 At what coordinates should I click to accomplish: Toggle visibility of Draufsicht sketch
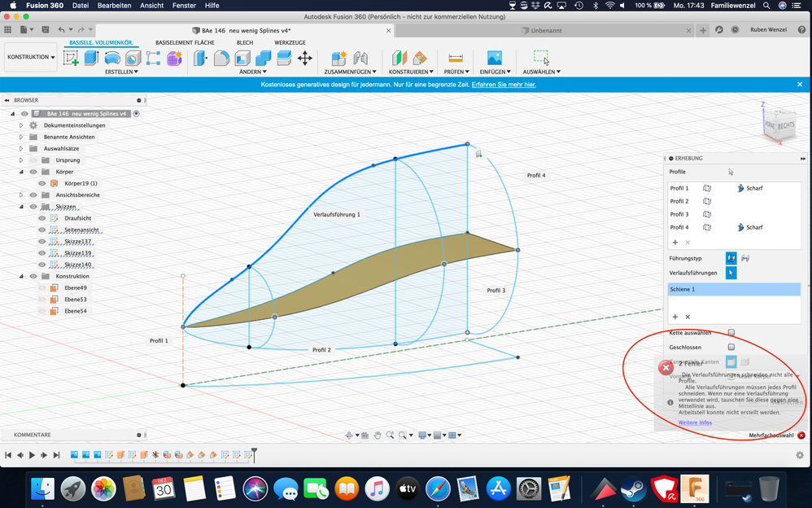(42, 218)
